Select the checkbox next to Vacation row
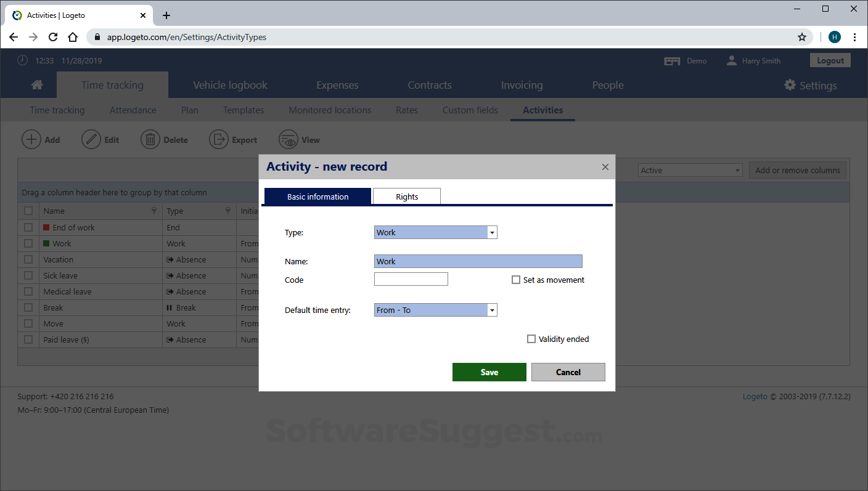 pyautogui.click(x=28, y=259)
